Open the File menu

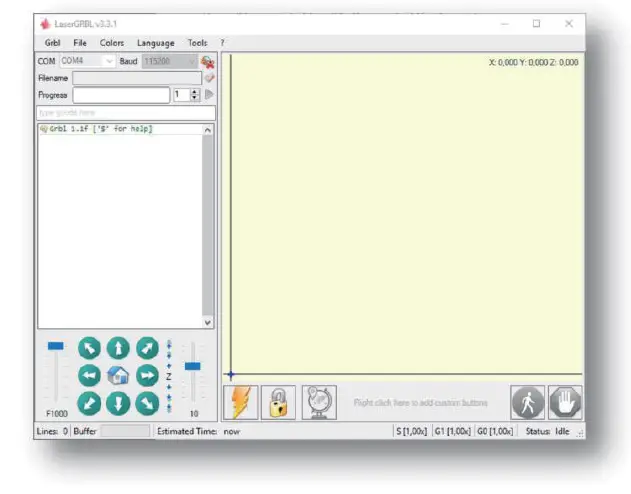point(80,43)
